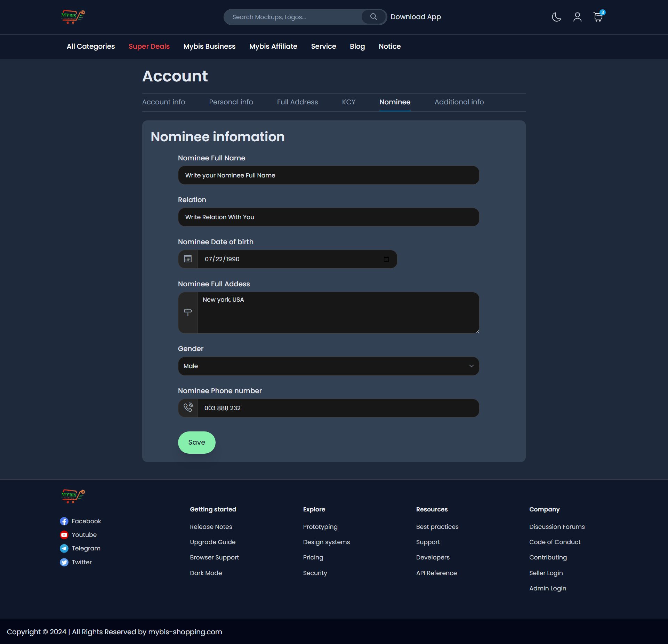Click the Nominee Phone number input

click(337, 408)
